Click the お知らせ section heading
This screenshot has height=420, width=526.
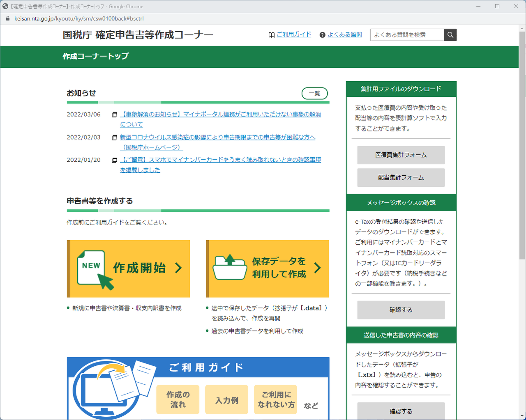(x=81, y=93)
